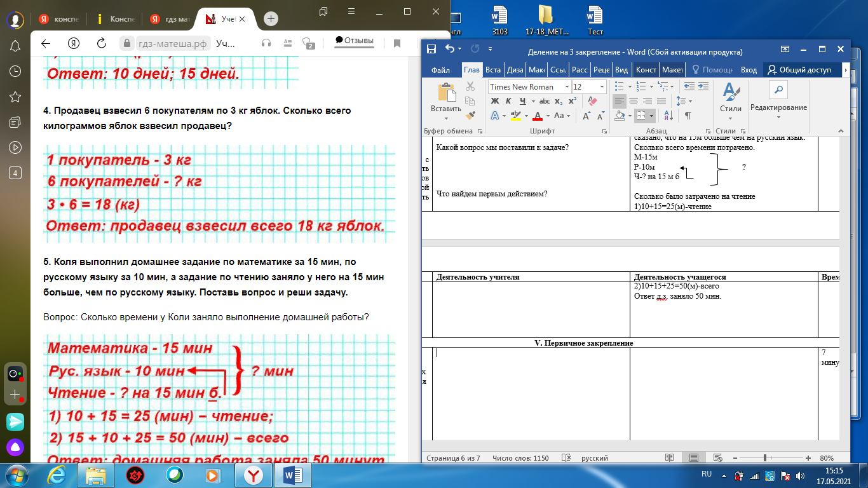Viewport: 868px width, 488px height.
Task: Switch to the Вставка ribbon tab
Action: coord(492,70)
